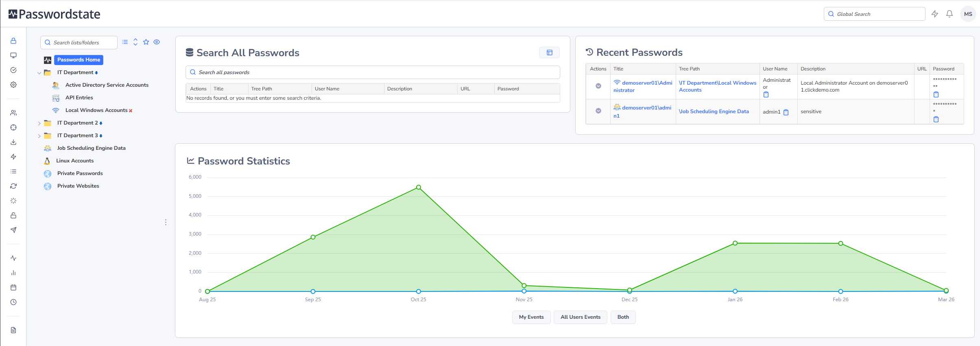Click the Oct 25 peak data point
Screen dimensions: 980x346
point(418,187)
